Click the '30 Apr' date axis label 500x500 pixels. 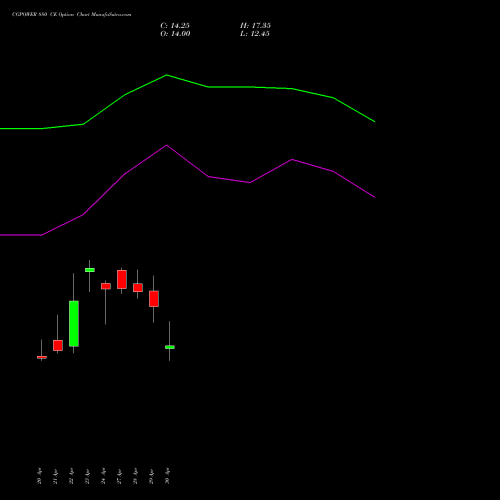(x=167, y=476)
